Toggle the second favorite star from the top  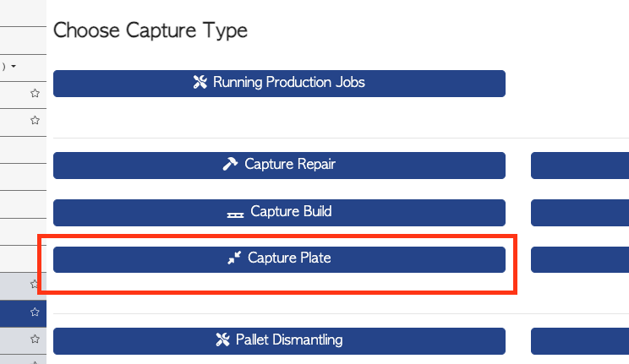click(35, 120)
